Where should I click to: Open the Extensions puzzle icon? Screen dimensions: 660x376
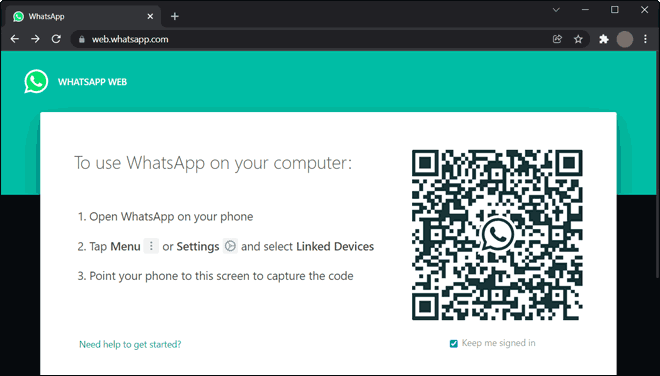[604, 39]
